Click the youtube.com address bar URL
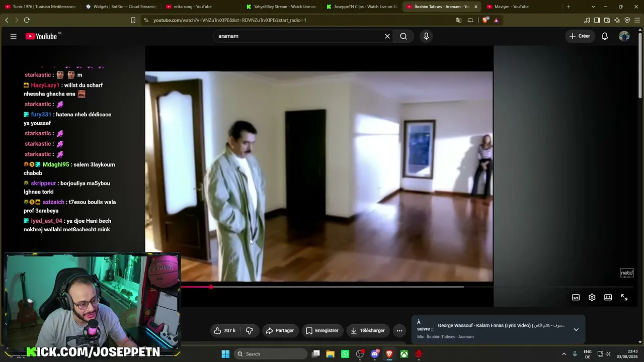Viewport: 644px width, 362px height. [230, 20]
